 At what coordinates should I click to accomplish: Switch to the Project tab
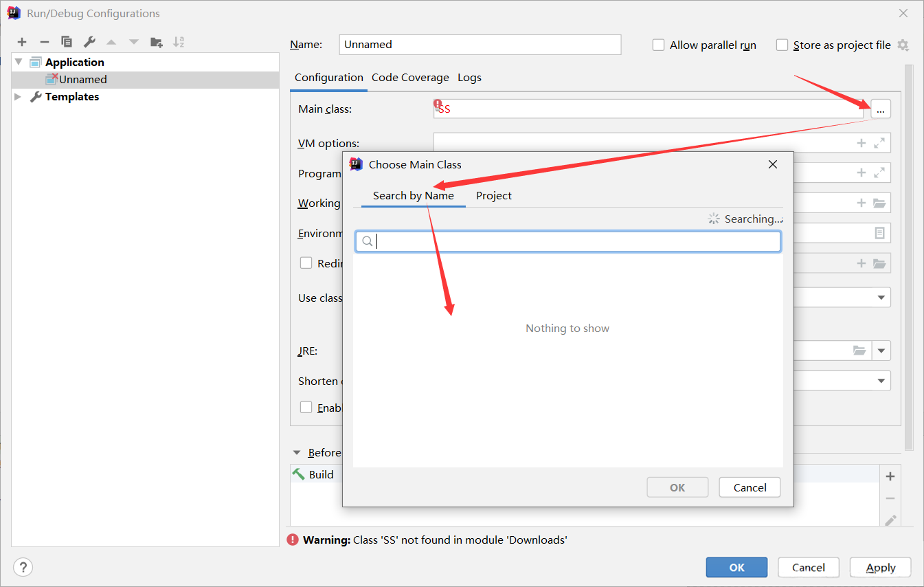(493, 196)
